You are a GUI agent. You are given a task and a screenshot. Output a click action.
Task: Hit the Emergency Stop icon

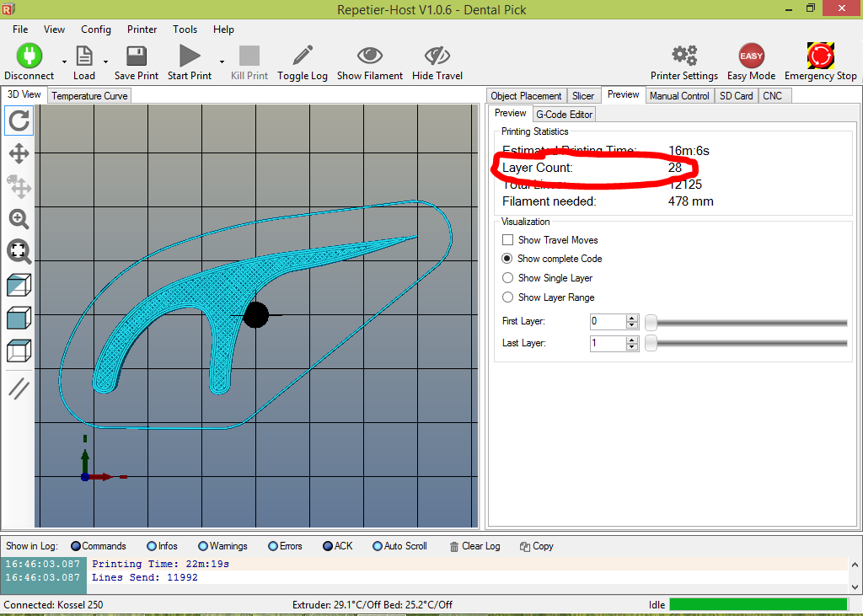[821, 56]
